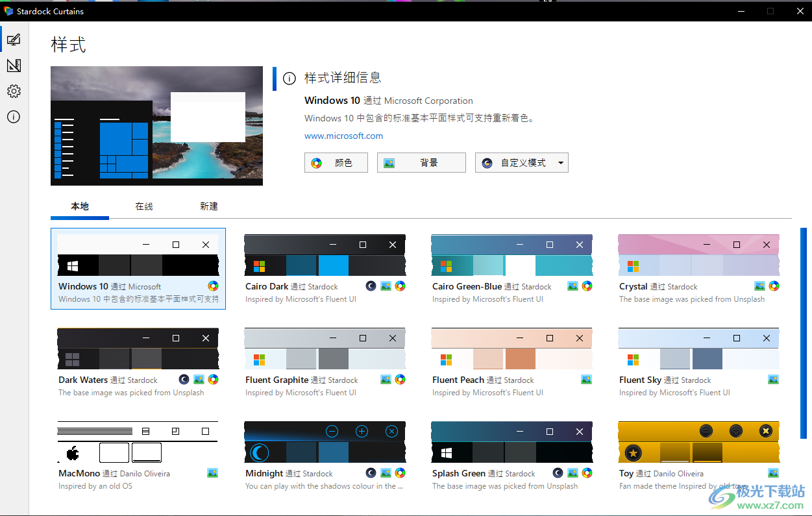Open the theme editor ruler icon in sidebar
Screen dimensions: 812x516
tap(14, 65)
